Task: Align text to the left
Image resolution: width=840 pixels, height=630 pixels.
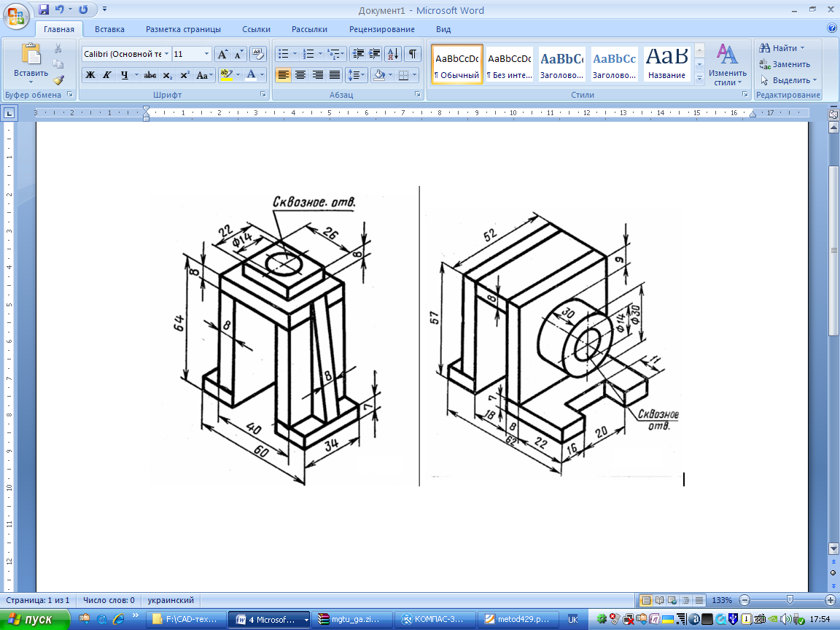Action: point(284,75)
